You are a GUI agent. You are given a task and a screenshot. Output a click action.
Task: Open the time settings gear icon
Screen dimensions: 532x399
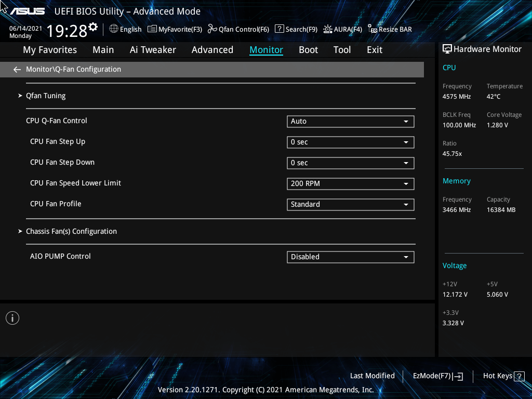tap(93, 27)
